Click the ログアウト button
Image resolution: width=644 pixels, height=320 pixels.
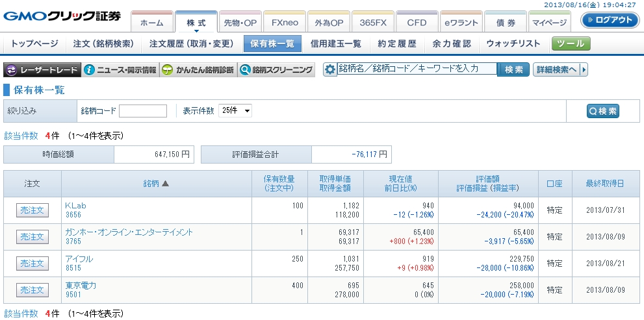tap(610, 20)
